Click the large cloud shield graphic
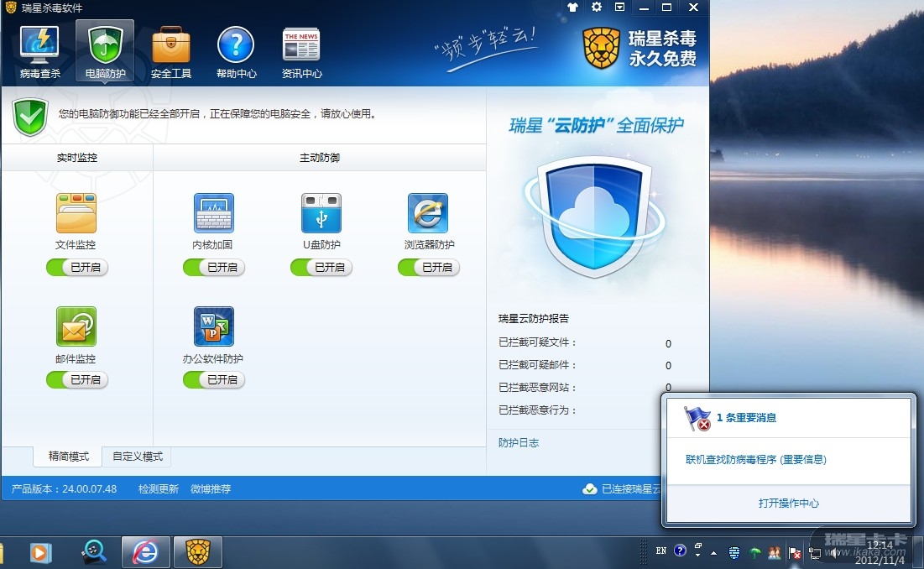Screen dimensions: 924x569 point(594,217)
